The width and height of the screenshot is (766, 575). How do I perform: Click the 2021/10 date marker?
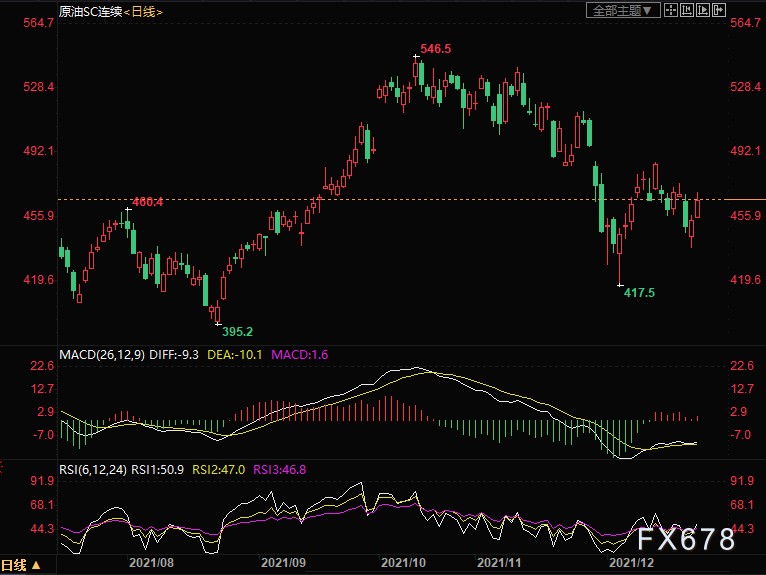pos(404,563)
